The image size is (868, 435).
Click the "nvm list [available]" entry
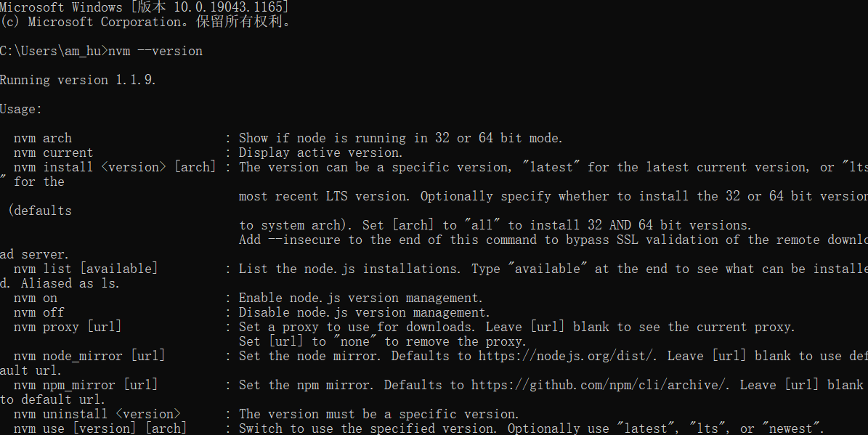[x=86, y=269]
